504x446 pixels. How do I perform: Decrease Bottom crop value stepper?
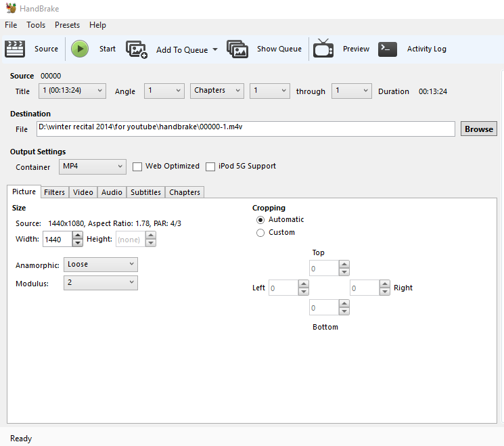[x=344, y=311]
